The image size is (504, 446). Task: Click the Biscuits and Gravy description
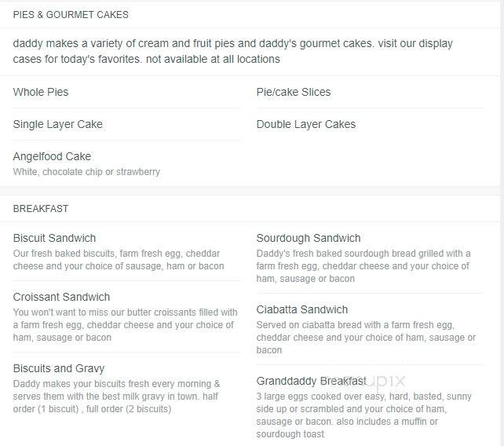(116, 397)
